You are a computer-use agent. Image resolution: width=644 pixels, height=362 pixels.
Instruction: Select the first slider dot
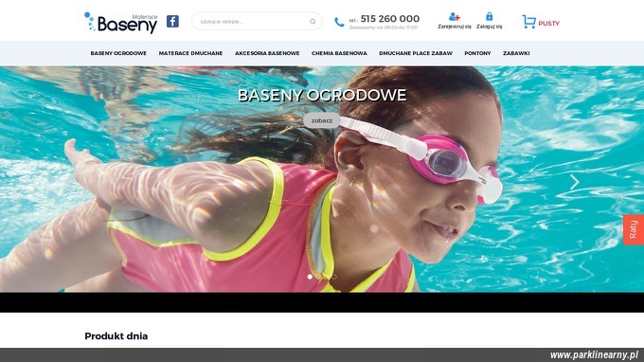tap(310, 277)
